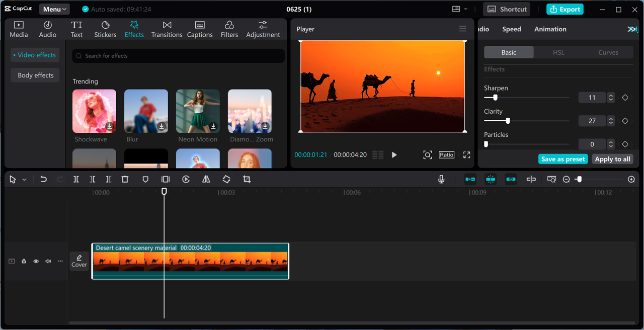
Task: Lock the video track
Action: tap(24, 261)
